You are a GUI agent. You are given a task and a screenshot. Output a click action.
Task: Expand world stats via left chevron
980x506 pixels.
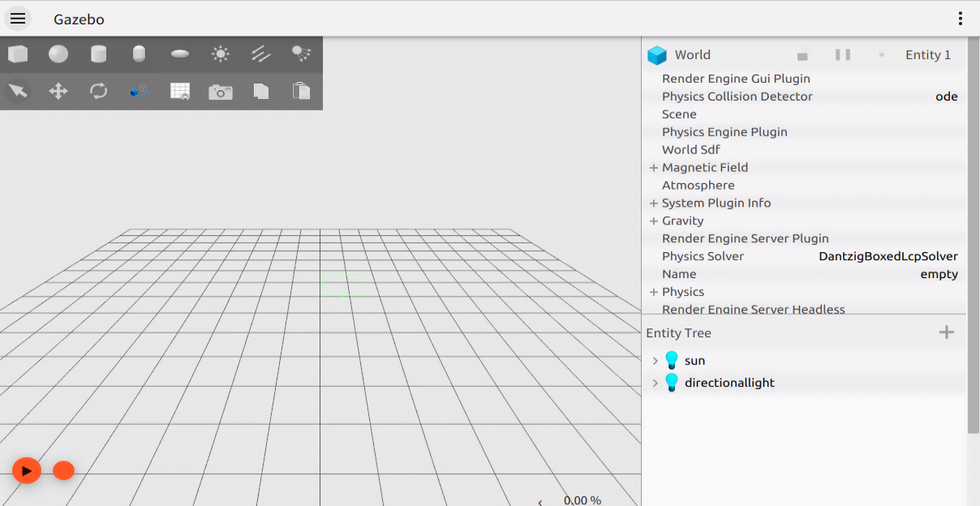point(540,502)
